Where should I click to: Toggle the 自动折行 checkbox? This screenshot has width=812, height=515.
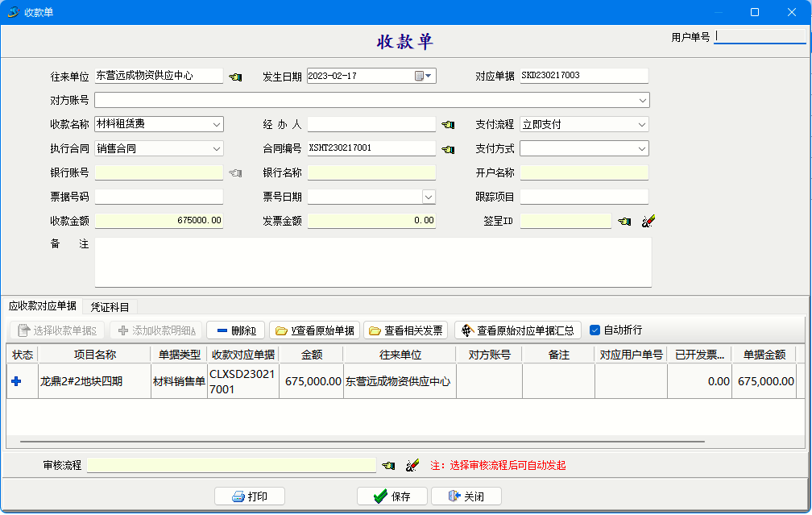point(595,330)
